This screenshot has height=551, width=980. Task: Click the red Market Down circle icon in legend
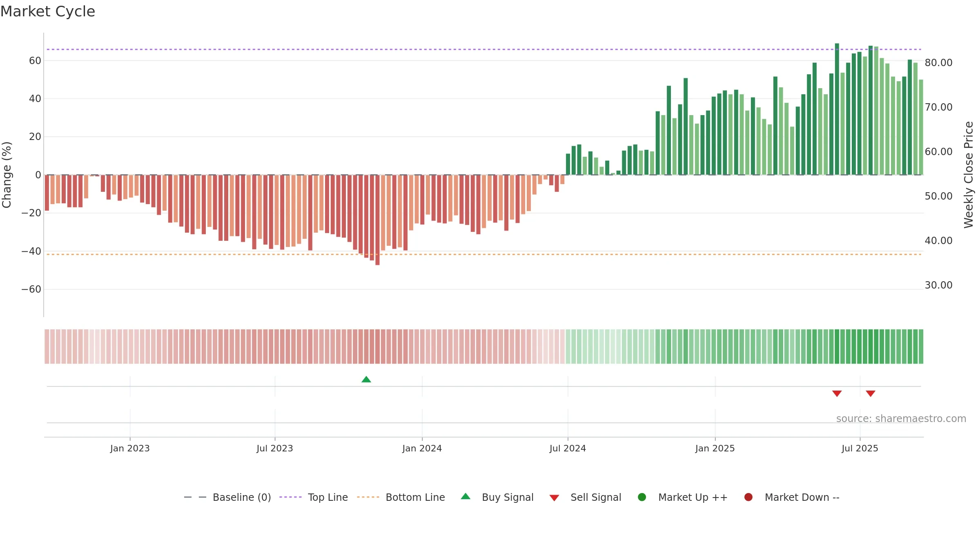[748, 497]
